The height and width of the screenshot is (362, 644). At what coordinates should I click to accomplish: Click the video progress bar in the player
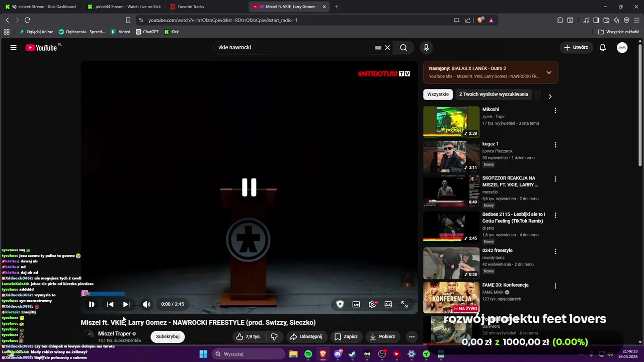click(x=249, y=294)
